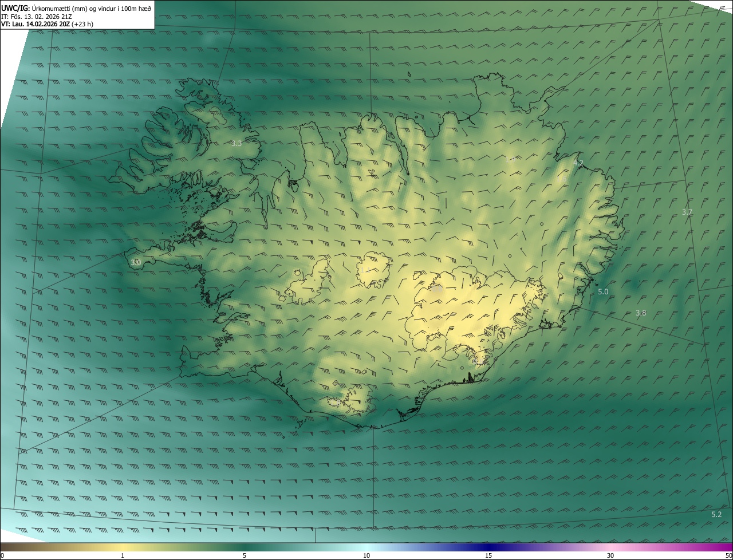Screen dimensions: 733x560
Task: Click the colorbar tick label '15'
Action: pos(488,555)
